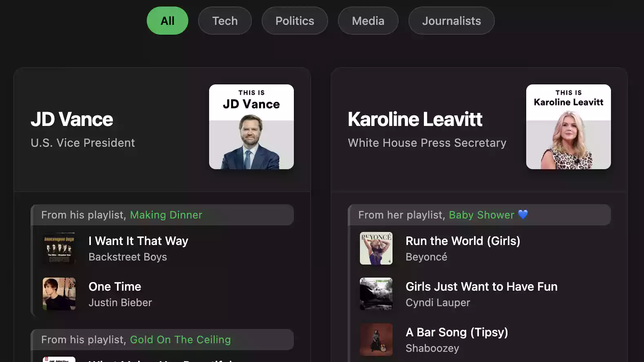
Task: Click the Backstreet Boys album art
Action: pyautogui.click(x=59, y=248)
